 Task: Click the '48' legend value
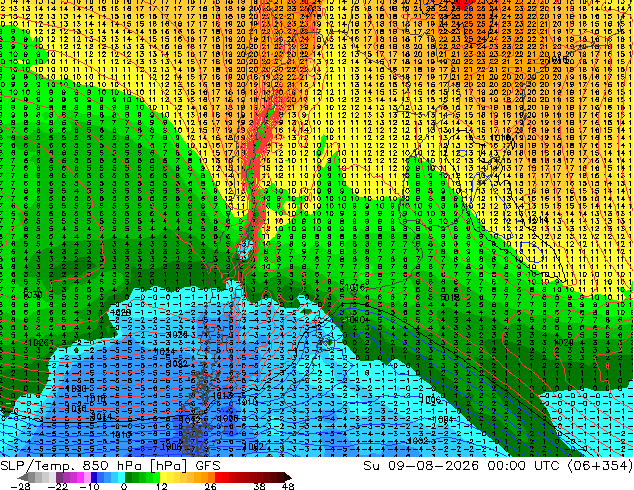[x=288, y=486]
